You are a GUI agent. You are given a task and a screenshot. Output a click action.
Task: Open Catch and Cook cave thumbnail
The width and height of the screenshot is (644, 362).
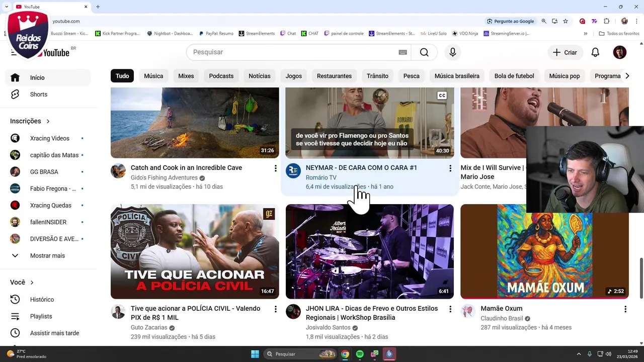tap(195, 123)
